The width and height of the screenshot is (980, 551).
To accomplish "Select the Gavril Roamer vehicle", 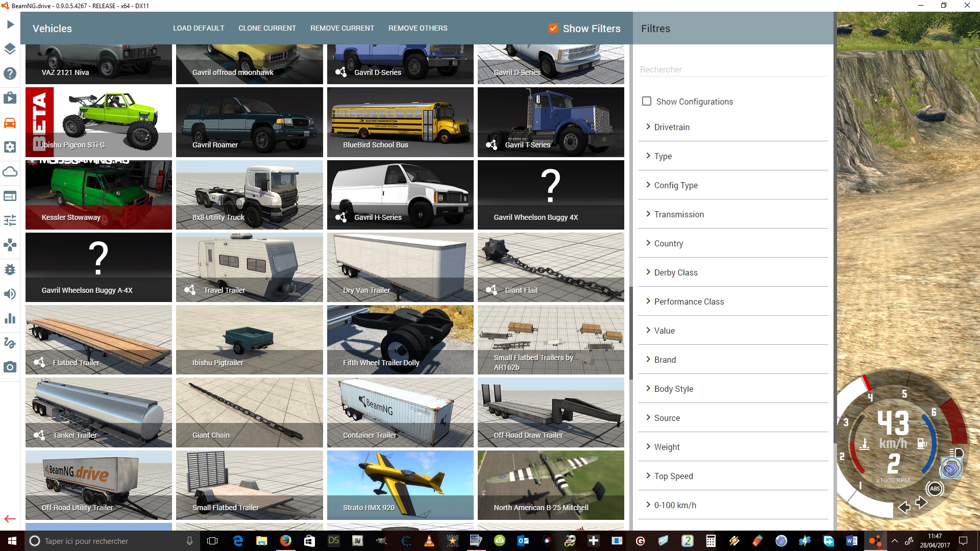I will click(249, 122).
